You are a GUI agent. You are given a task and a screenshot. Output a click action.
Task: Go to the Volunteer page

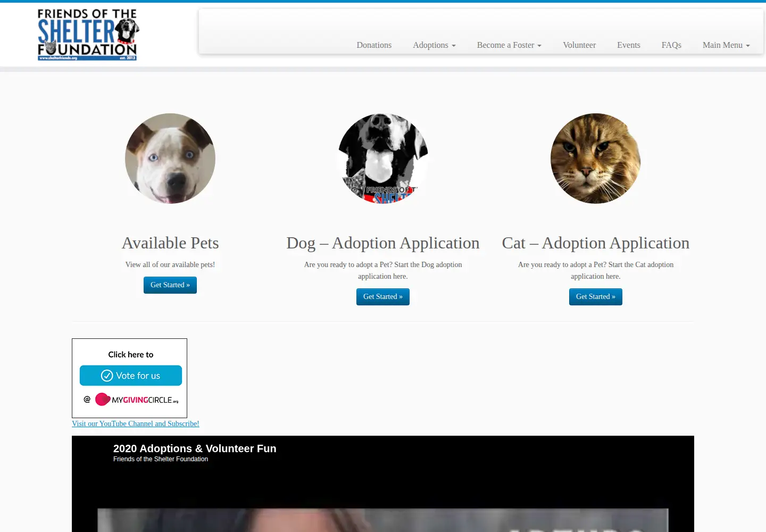[579, 45]
